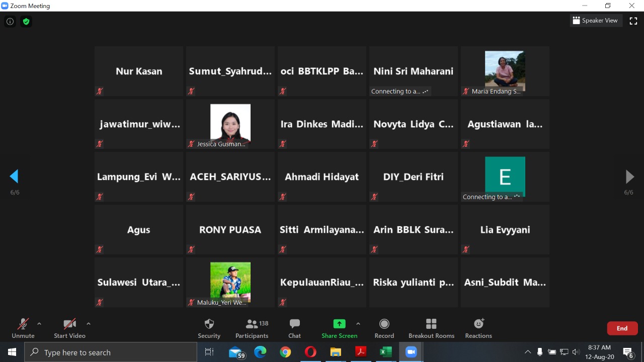644x362 pixels.
Task: Open Windows Start menu
Action: 12,352
